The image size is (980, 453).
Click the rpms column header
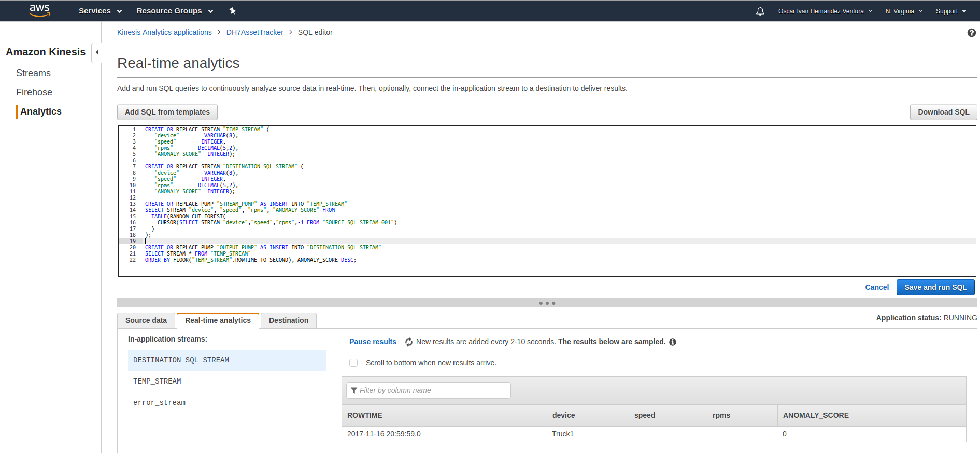click(x=742, y=415)
